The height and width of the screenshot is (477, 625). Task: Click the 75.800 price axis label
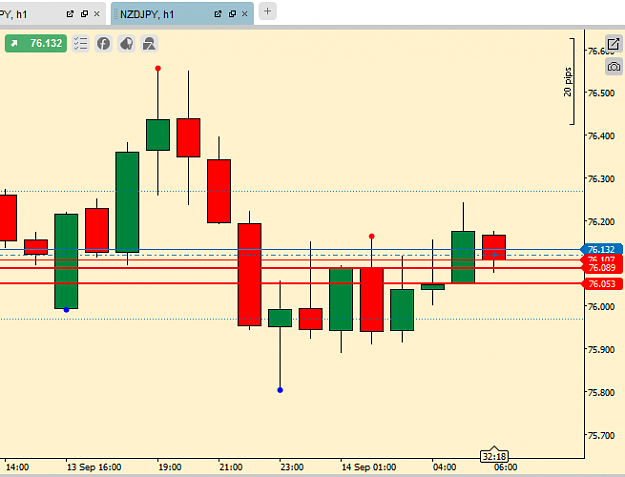(x=601, y=393)
